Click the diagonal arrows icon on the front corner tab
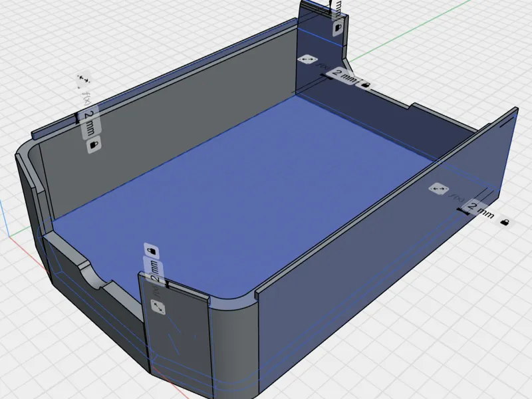This screenshot has width=532, height=399. click(158, 307)
